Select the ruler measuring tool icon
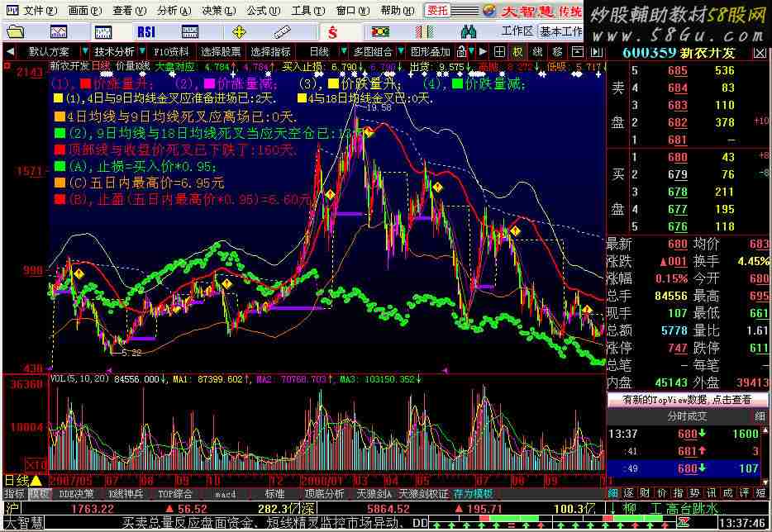Viewport: 772px width, 532px height. tap(282, 32)
